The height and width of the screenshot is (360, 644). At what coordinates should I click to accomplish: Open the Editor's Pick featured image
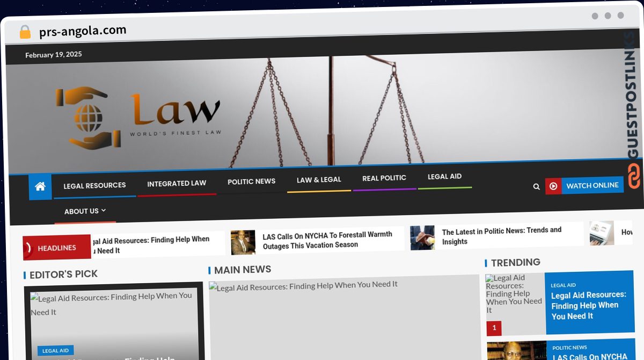113,322
